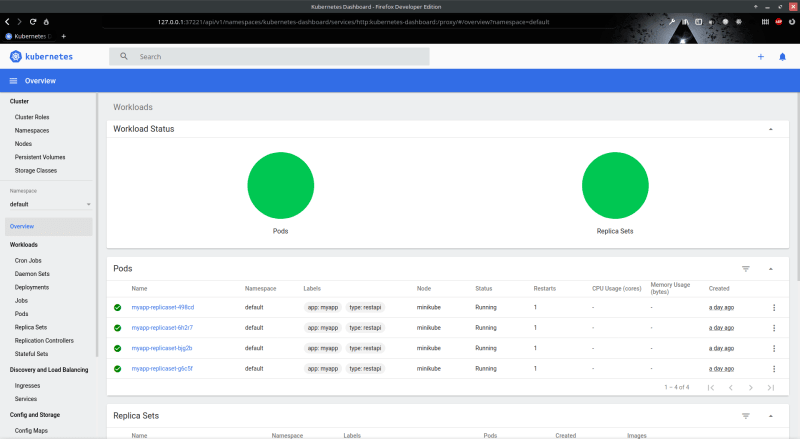This screenshot has height=439, width=800.
Task: Click the green Replica Sets status circle
Action: coord(615,185)
